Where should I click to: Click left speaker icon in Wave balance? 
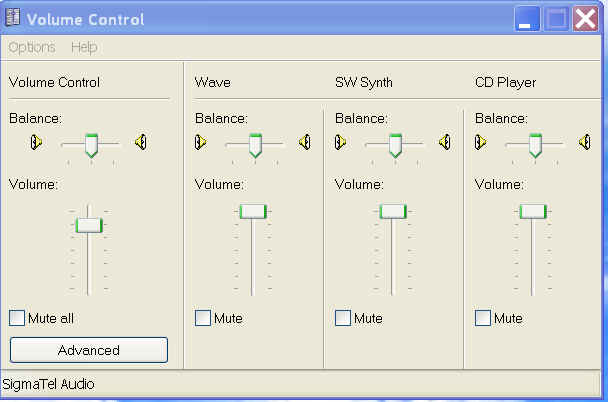201,142
